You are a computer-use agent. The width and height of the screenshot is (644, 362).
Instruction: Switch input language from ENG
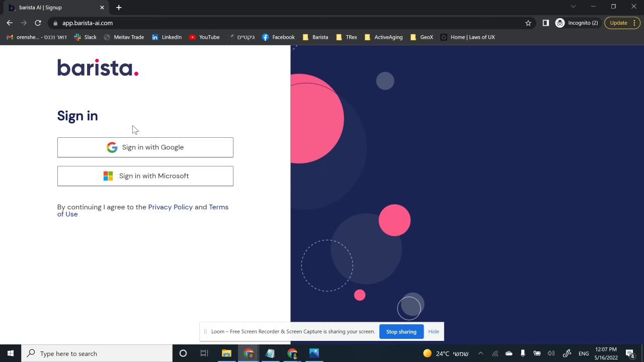click(584, 353)
